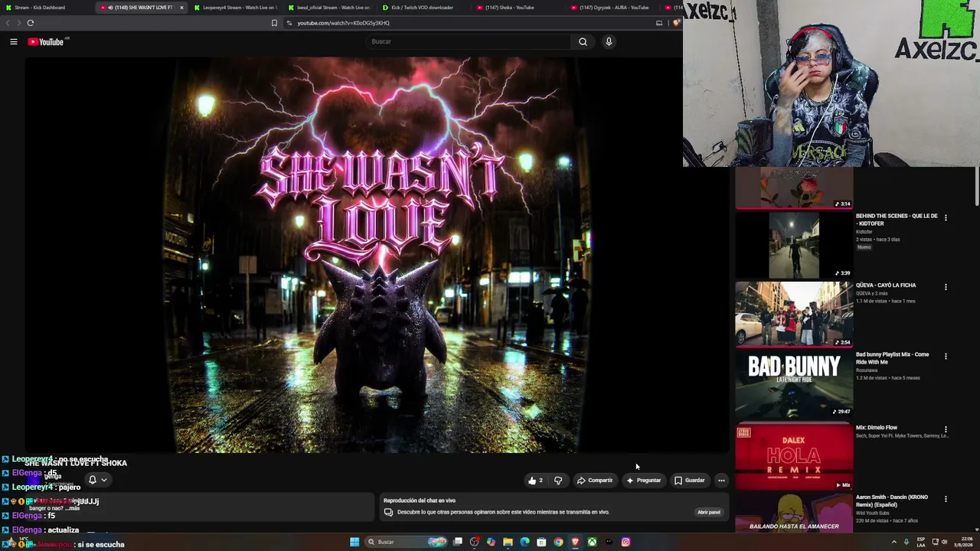Image resolution: width=980 pixels, height=551 pixels.
Task: Open Google Chrome from the taskbar
Action: [x=558, y=542]
